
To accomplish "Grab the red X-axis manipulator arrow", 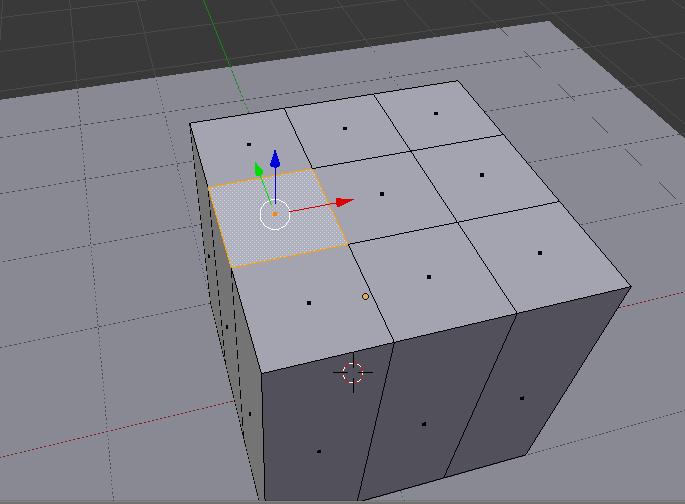I will click(x=345, y=202).
